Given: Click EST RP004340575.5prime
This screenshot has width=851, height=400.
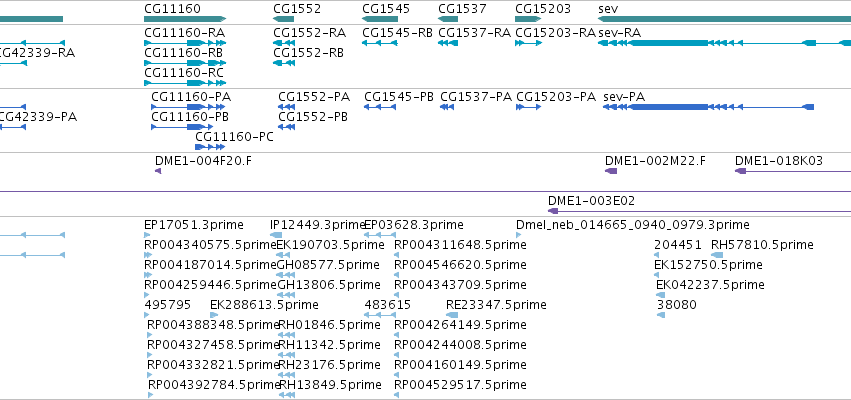Looking at the screenshot, I should click(211, 245).
